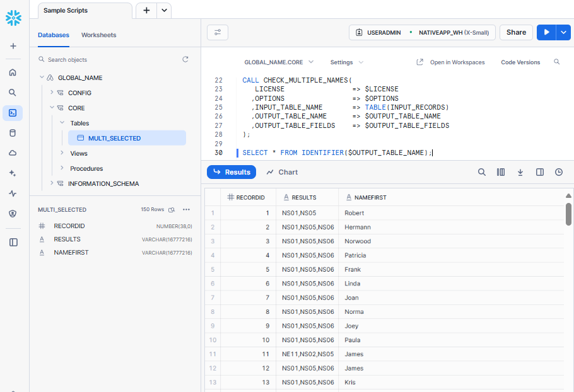Viewport: 574px width, 392px height.
Task: Refresh the database objects list
Action: pos(185,59)
